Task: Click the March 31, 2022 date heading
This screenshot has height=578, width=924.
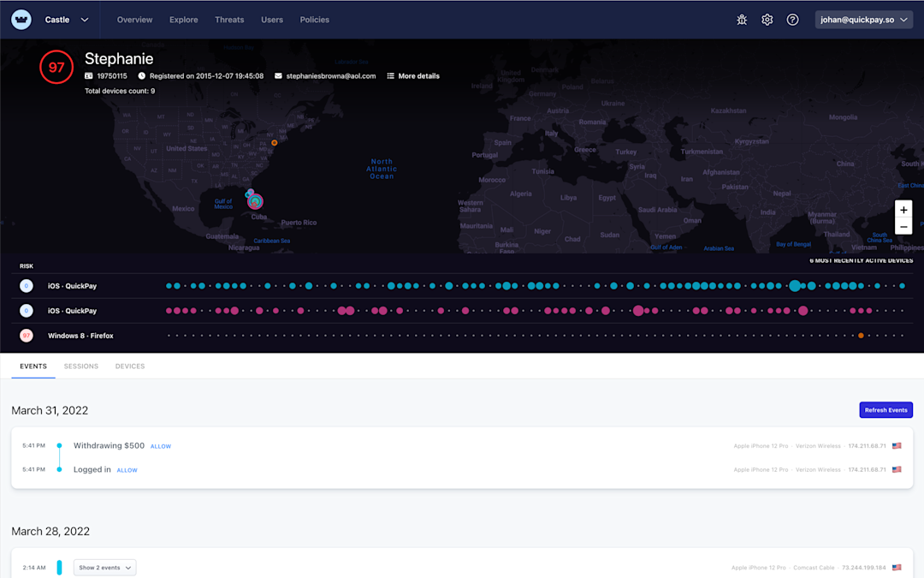Action: (x=50, y=410)
